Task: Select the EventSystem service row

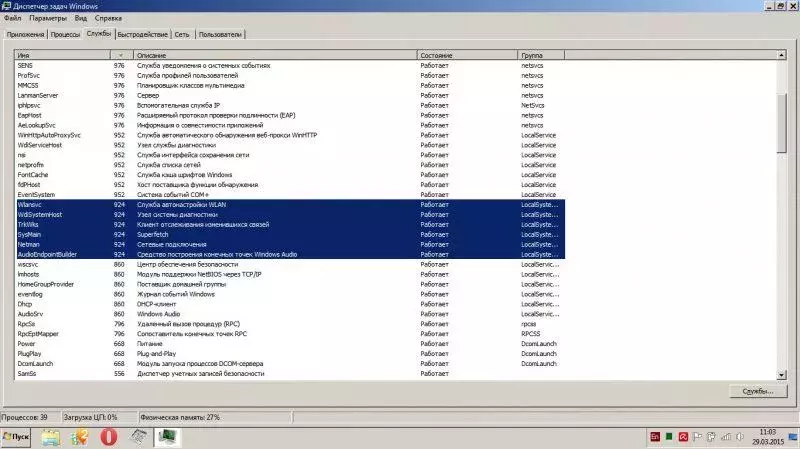Action: [x=290, y=195]
